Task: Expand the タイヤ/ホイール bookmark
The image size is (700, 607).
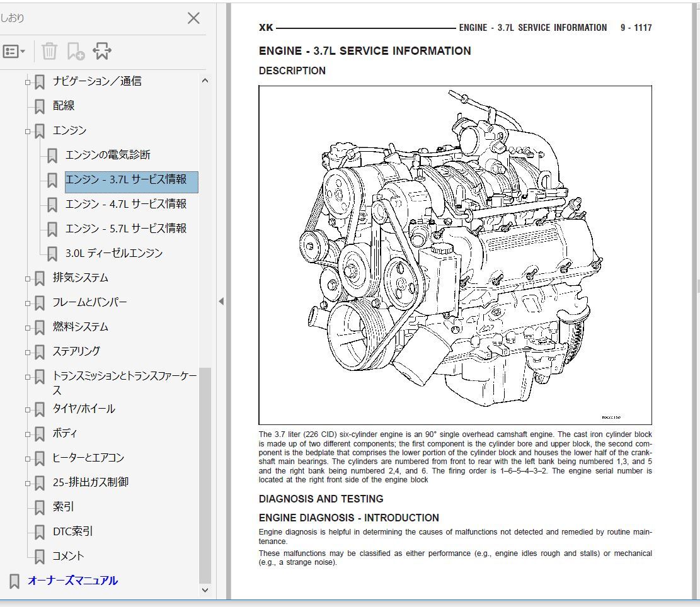Action: [28, 409]
